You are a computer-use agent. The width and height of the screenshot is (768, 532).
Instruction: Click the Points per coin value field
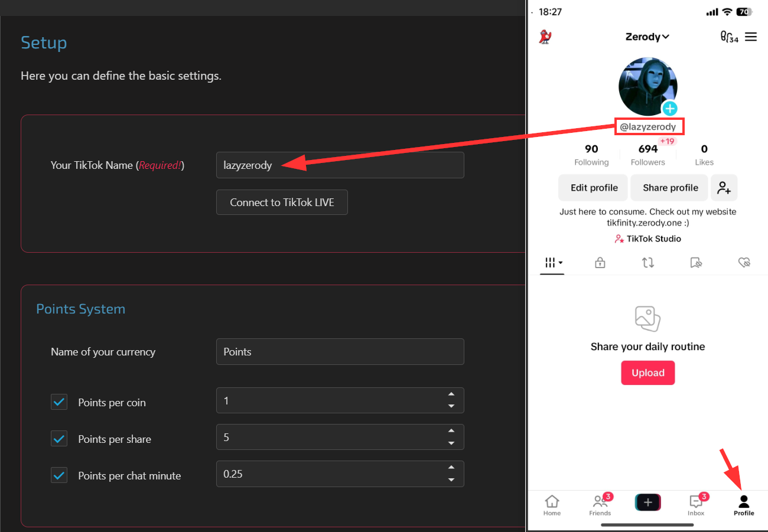[340, 400]
